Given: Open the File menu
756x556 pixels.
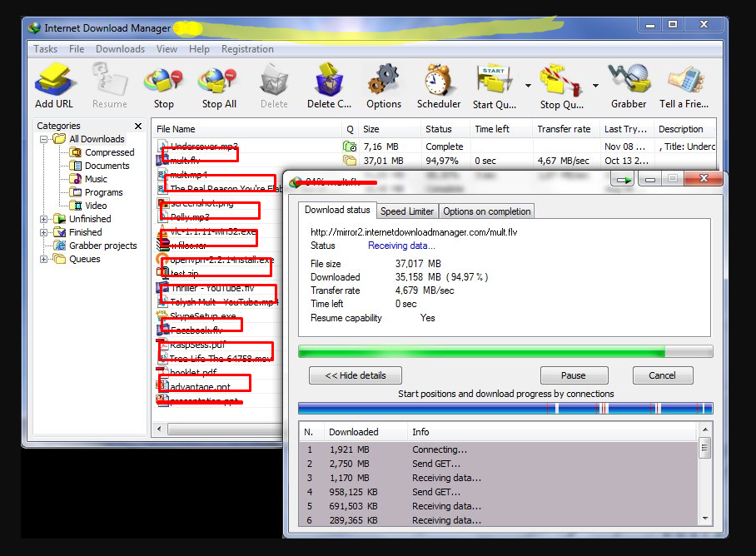Looking at the screenshot, I should (x=77, y=49).
